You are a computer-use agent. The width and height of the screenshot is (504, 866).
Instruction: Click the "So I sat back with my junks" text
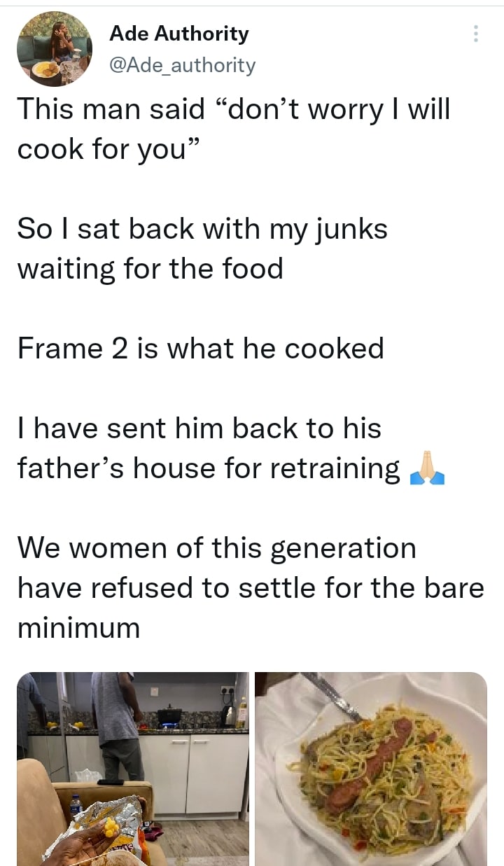coord(202,229)
